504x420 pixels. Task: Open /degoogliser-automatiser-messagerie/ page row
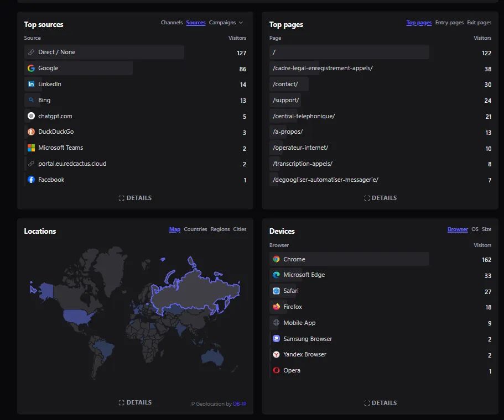(380, 180)
